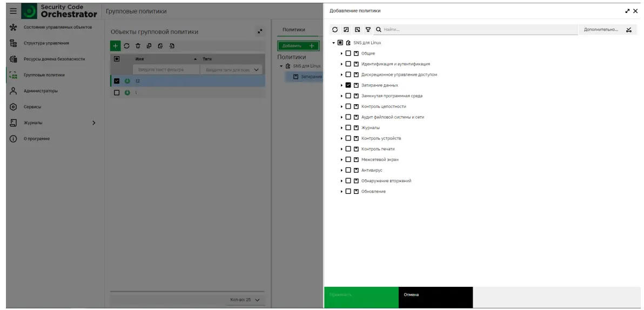Click the Групповые политики sidebar icon
The image size is (644, 310).
[13, 75]
